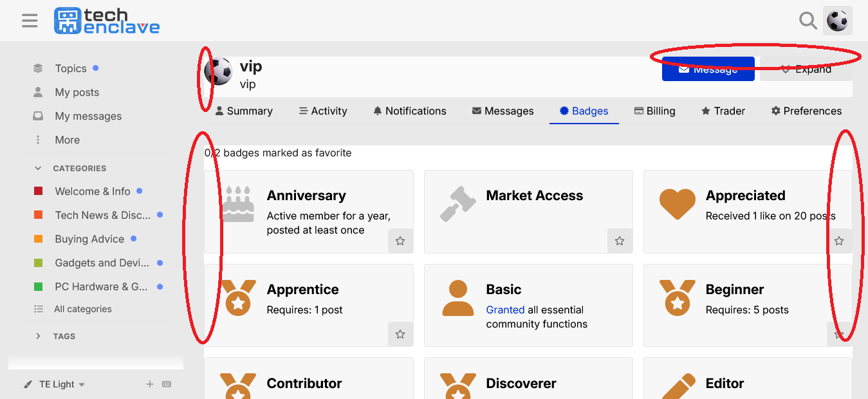Open the Notifications tab
The height and width of the screenshot is (399, 868).
(409, 111)
